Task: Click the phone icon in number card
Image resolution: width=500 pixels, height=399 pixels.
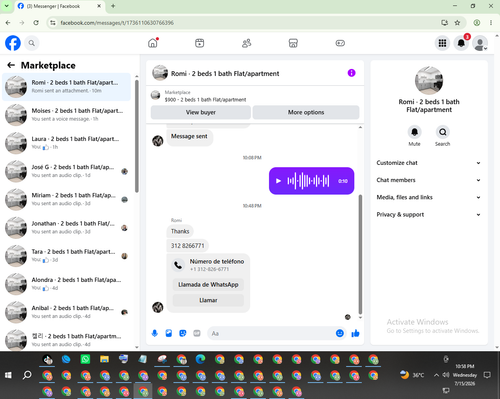Action: click(x=178, y=265)
